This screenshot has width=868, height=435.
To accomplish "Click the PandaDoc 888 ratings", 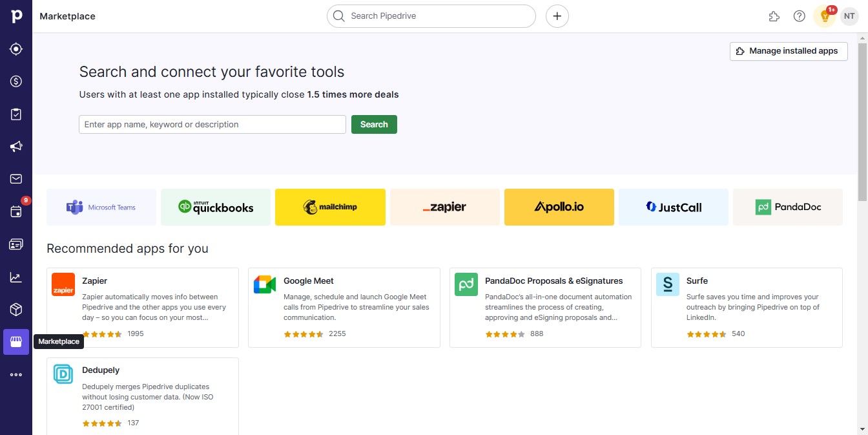I will [505, 334].
